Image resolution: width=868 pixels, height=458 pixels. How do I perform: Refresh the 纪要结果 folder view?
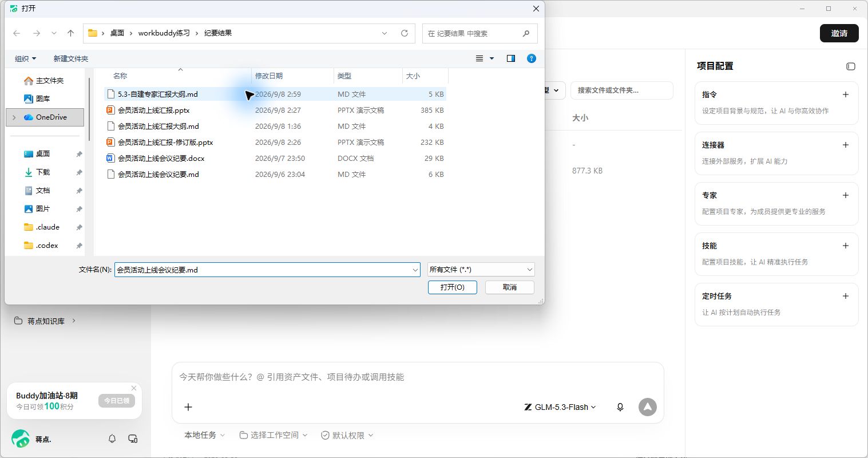(405, 33)
